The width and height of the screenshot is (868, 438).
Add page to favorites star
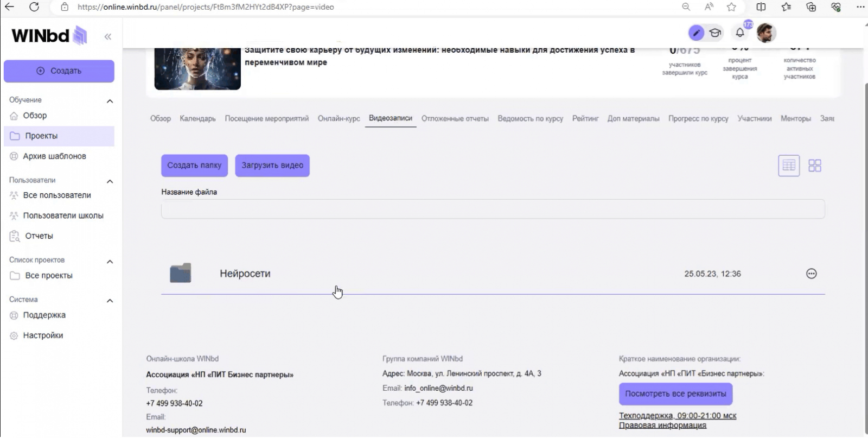[x=732, y=7]
